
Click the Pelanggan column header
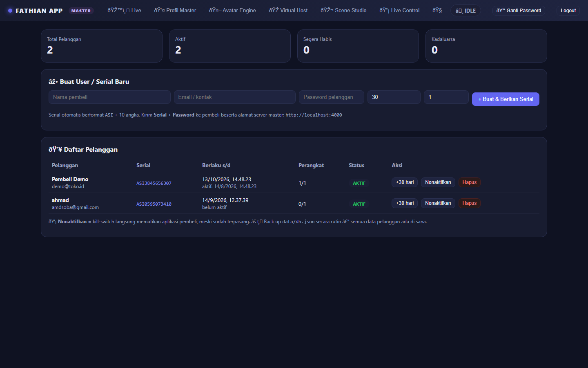point(65,166)
